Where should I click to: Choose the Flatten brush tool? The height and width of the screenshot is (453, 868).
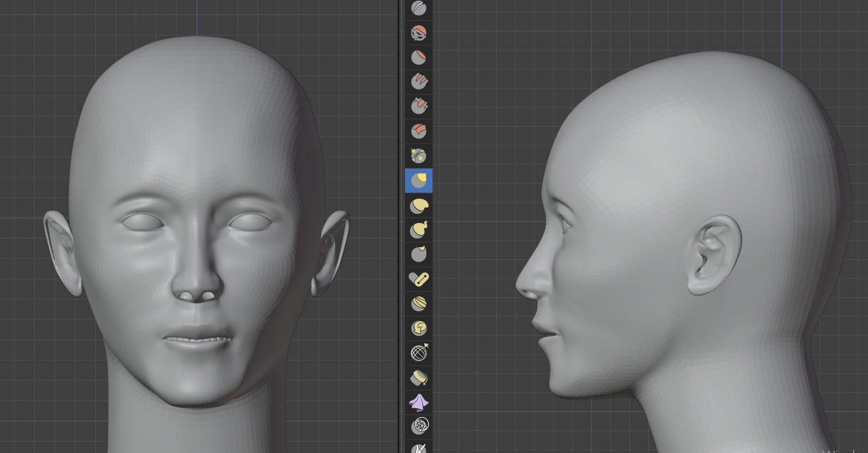pyautogui.click(x=419, y=57)
